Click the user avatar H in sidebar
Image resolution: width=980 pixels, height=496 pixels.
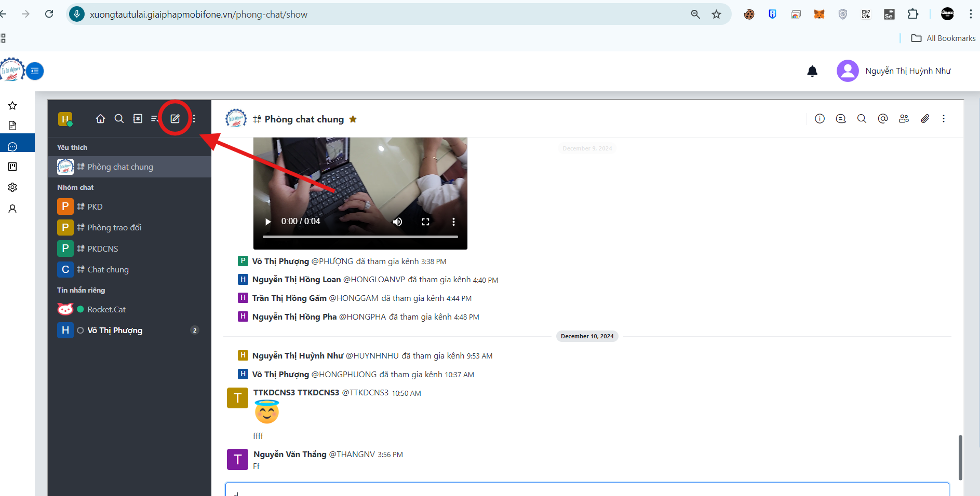pos(65,119)
